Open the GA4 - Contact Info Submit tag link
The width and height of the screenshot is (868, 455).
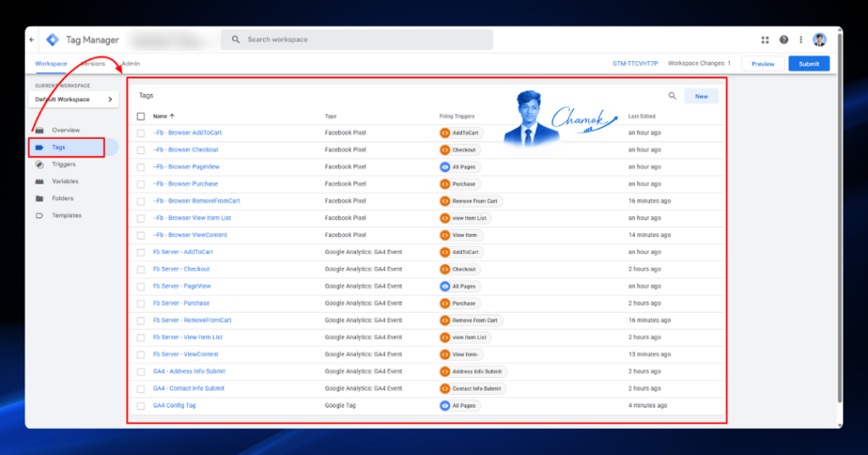click(189, 389)
